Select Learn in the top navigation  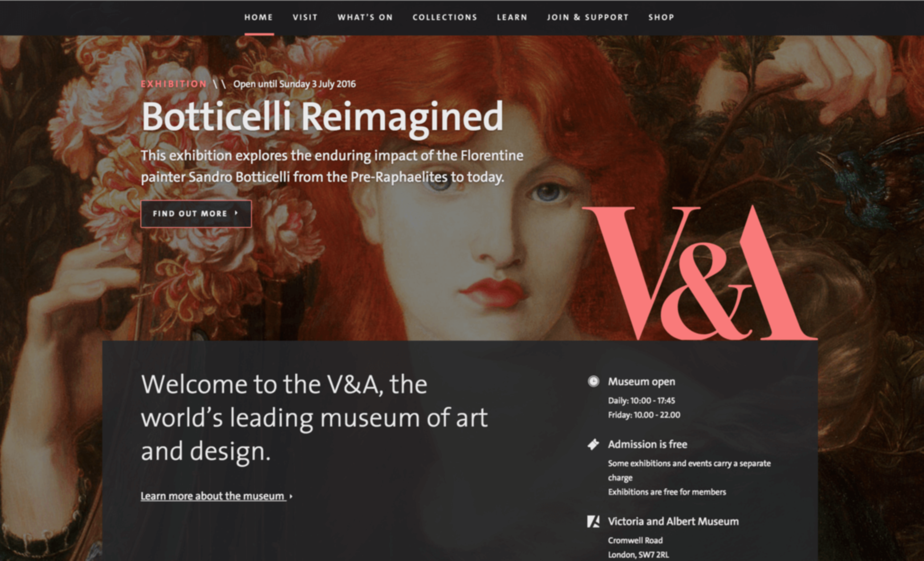pyautogui.click(x=512, y=17)
